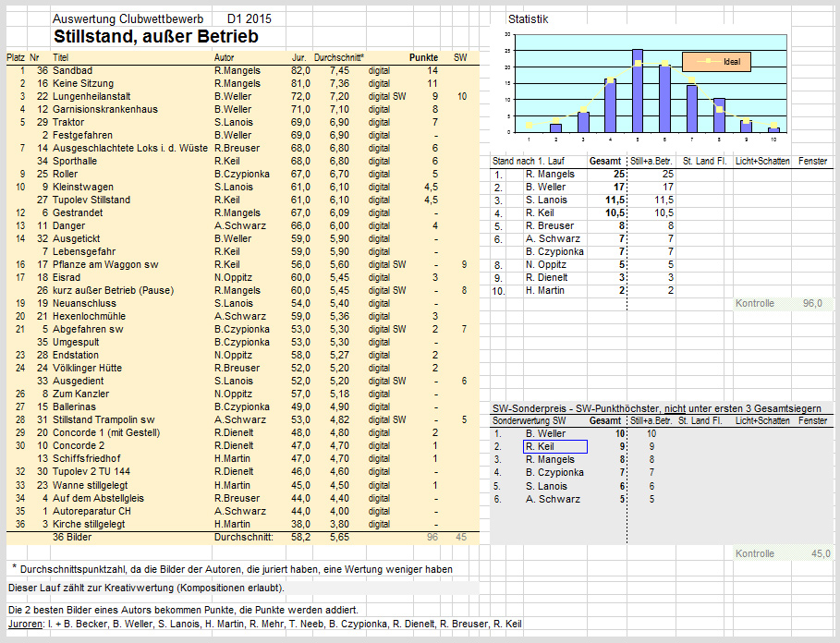Select "A. Schwarz" in the Sonderwertung SW table
The height and width of the screenshot is (643, 840).
(553, 499)
